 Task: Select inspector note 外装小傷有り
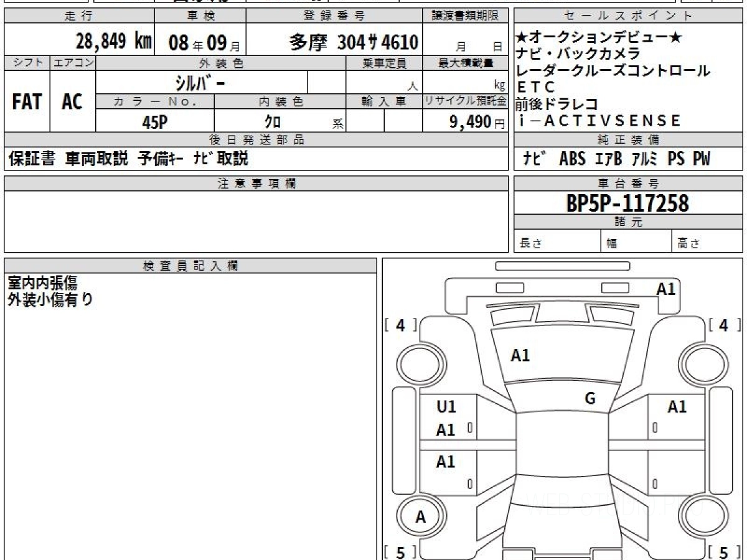click(50, 299)
